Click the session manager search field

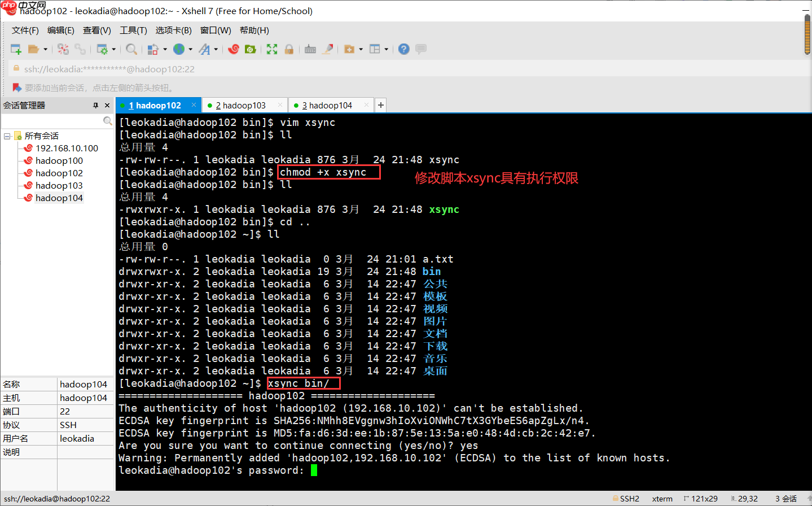(52, 121)
